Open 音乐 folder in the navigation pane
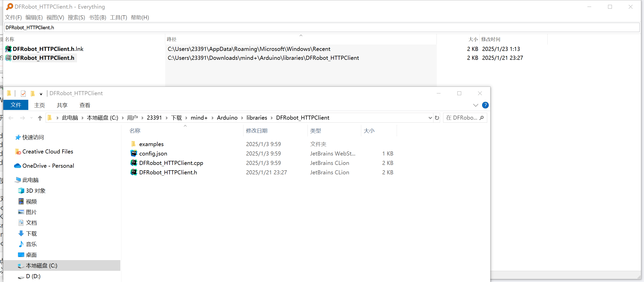The image size is (644, 282). point(28,244)
